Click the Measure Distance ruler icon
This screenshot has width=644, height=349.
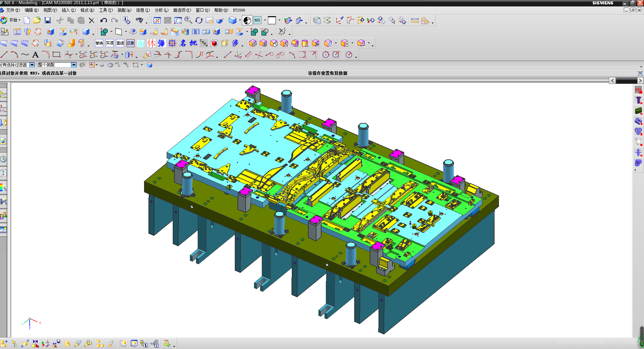tap(415, 20)
